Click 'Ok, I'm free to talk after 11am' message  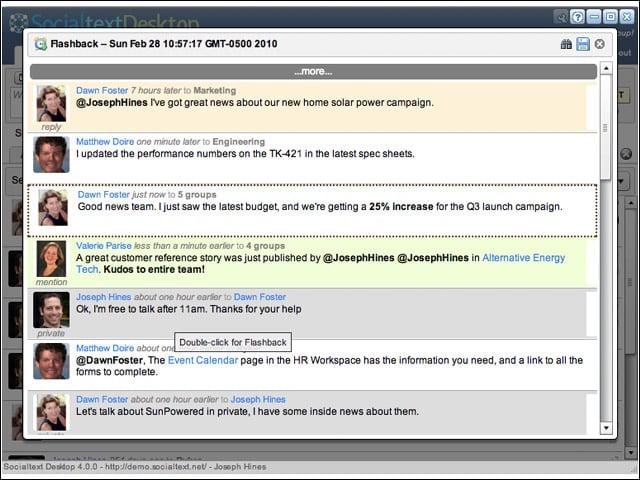click(x=189, y=309)
